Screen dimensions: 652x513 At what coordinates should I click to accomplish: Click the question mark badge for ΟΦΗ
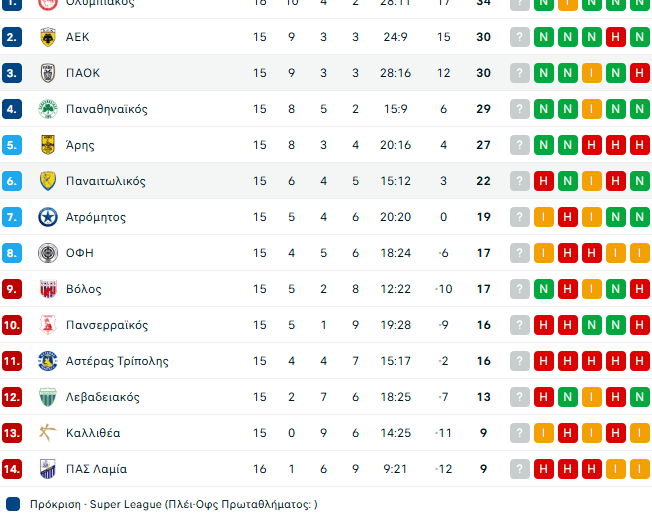pyautogui.click(x=519, y=253)
